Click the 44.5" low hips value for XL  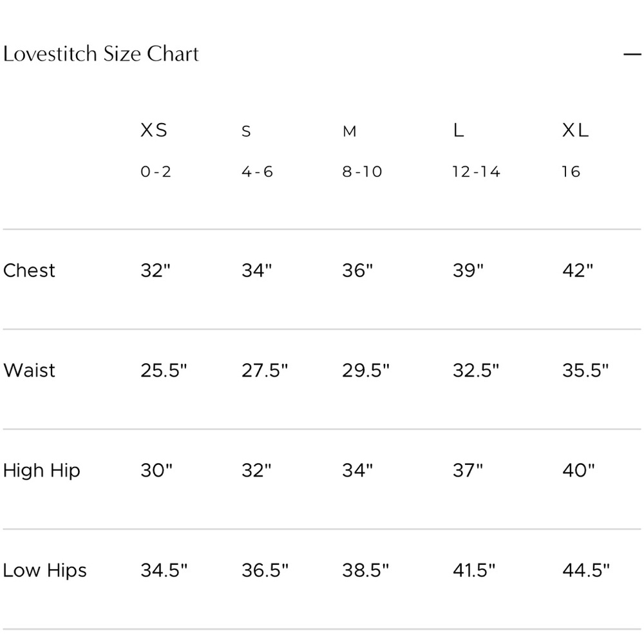tap(586, 570)
